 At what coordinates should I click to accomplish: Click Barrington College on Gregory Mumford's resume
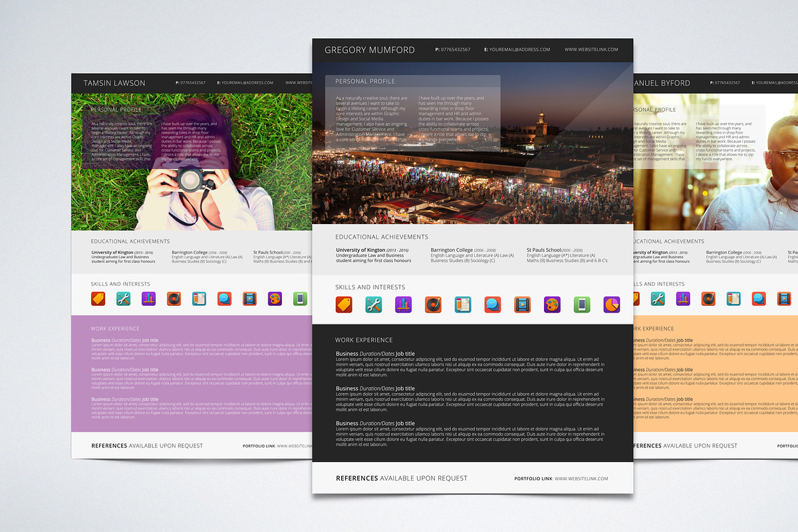click(x=452, y=250)
